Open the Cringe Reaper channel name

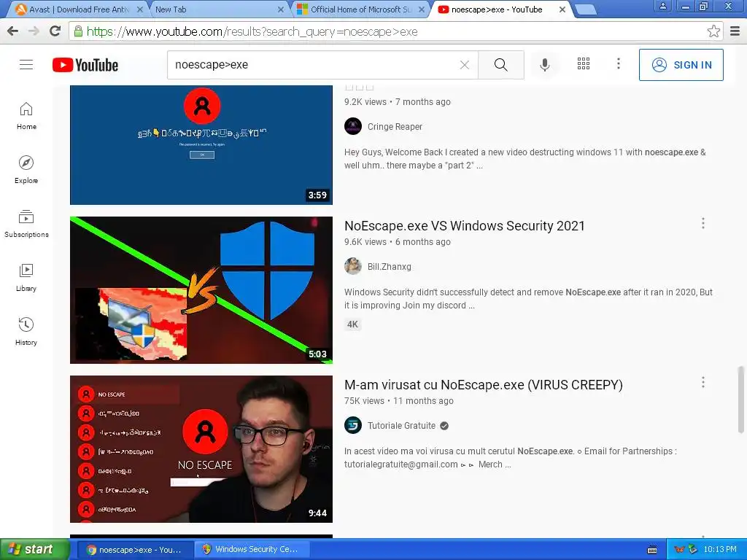[x=395, y=127]
